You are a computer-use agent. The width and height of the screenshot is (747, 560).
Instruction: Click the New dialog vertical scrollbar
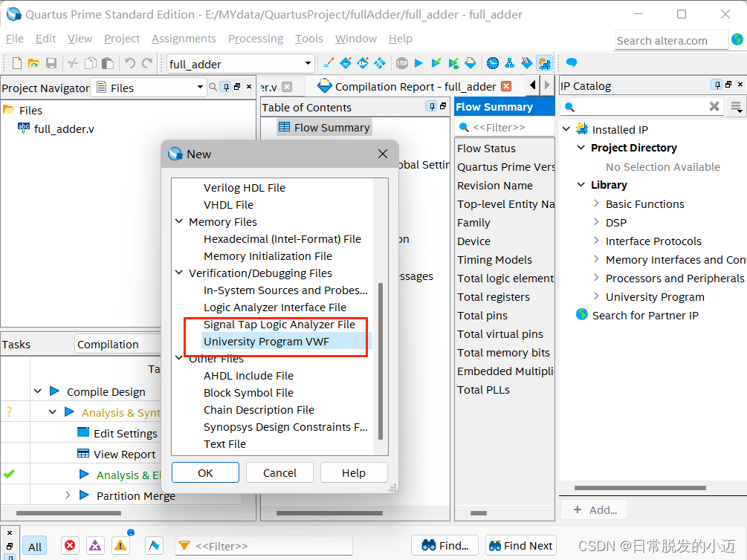[380, 361]
